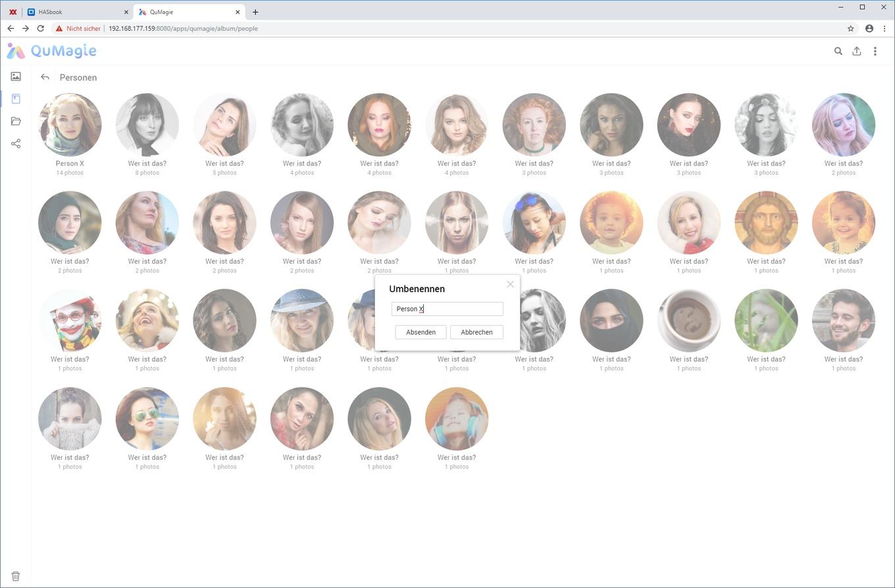895x588 pixels.
Task: Open the woman with blue hat thumbnail
Action: tap(302, 320)
